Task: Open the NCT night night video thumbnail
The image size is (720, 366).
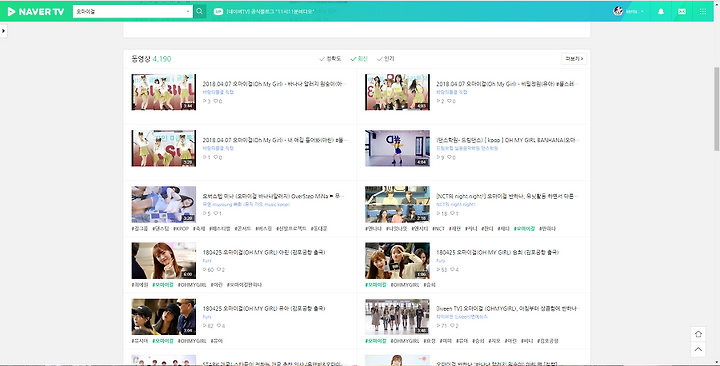Action: (397, 204)
